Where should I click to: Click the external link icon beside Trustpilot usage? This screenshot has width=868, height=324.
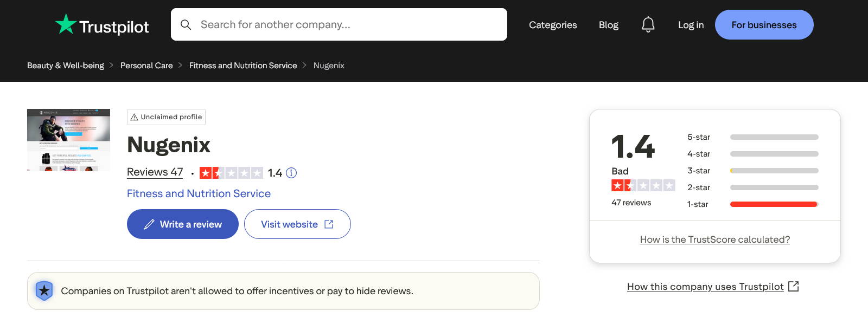coord(794,286)
